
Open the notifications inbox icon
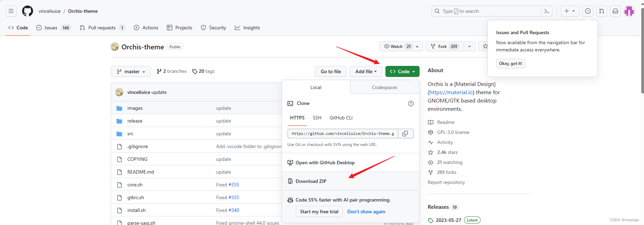coord(615,11)
